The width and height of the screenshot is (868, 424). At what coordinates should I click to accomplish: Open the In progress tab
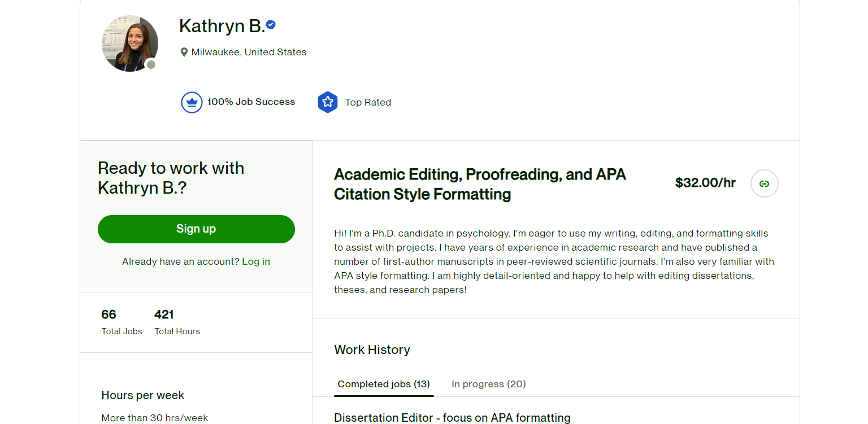pos(488,384)
